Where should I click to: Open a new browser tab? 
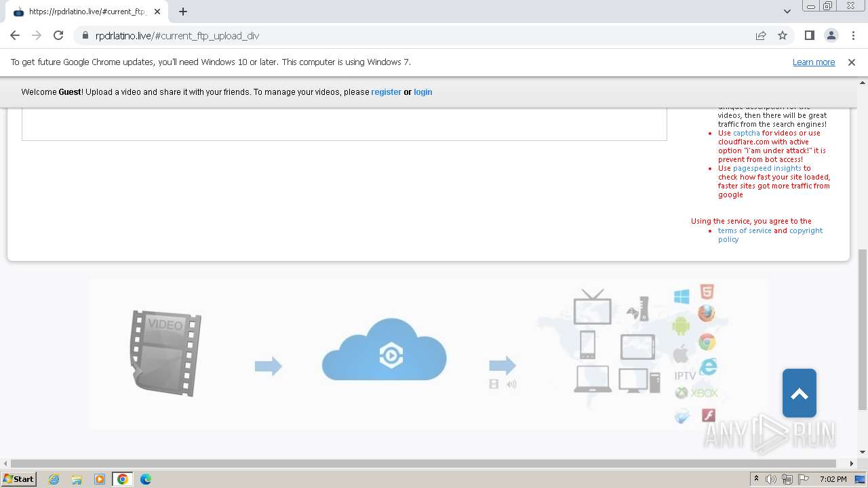(x=183, y=12)
